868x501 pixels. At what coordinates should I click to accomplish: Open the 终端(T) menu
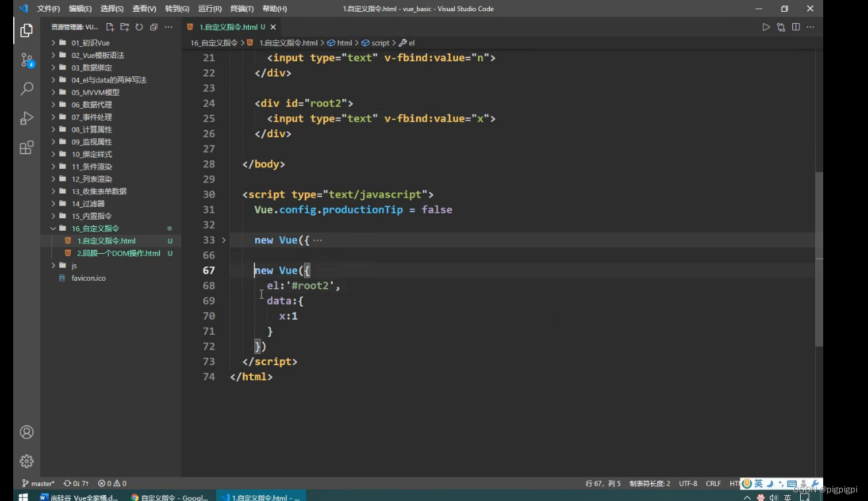click(242, 9)
